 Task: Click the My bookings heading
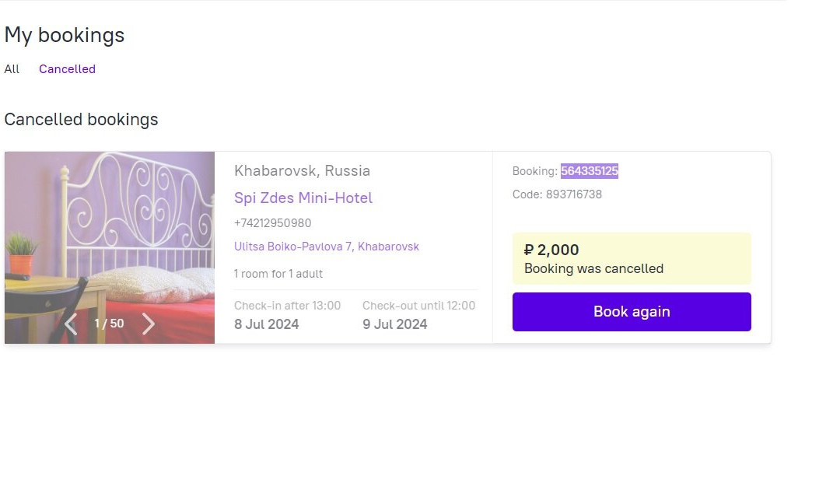65,35
